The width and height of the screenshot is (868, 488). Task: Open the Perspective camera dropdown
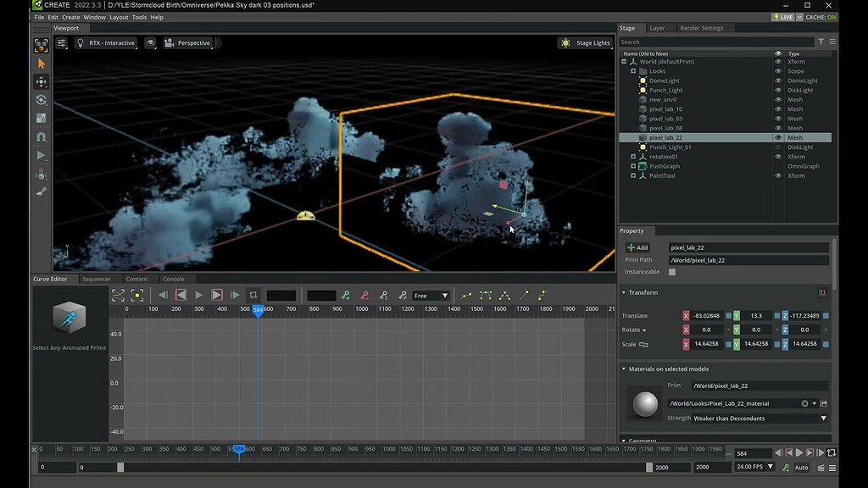pos(186,43)
